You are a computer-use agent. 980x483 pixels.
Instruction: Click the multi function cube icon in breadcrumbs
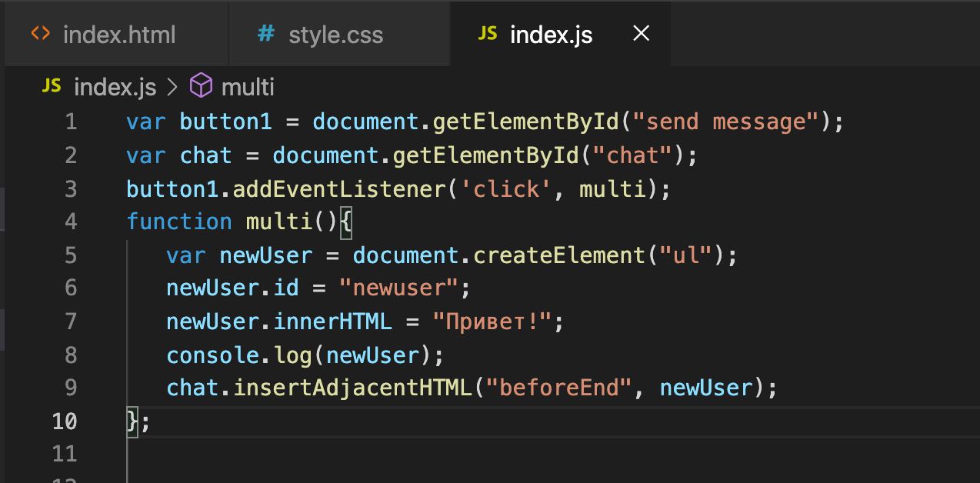[201, 86]
